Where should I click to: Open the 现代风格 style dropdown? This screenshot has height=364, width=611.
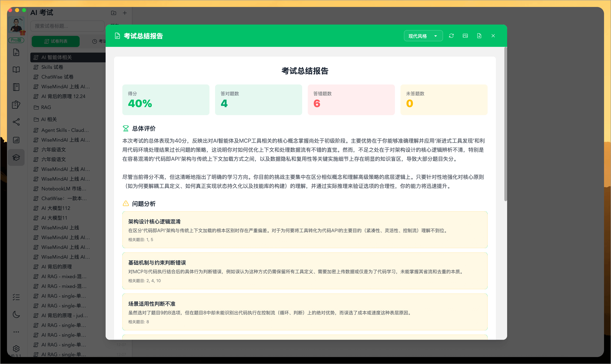[423, 36]
